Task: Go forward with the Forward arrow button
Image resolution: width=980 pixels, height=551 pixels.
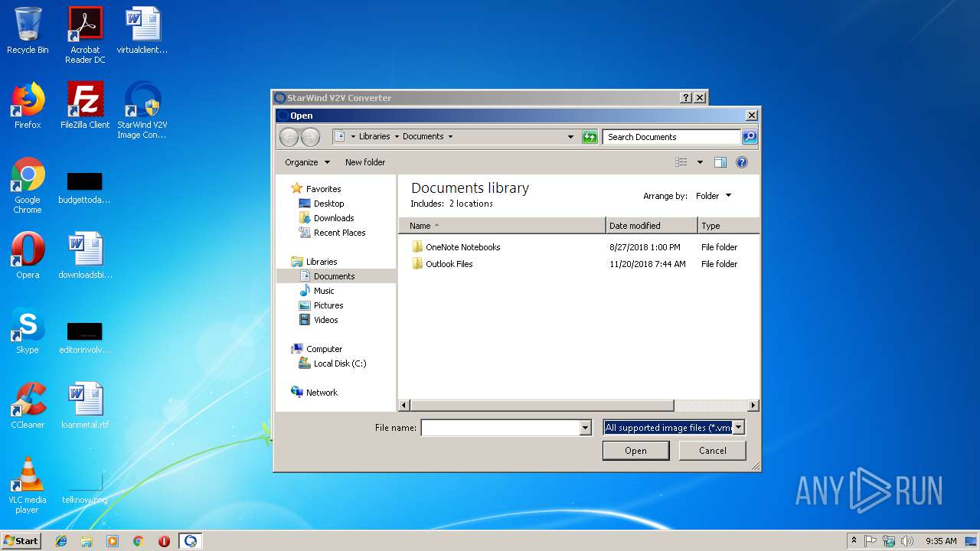Action: click(x=310, y=137)
